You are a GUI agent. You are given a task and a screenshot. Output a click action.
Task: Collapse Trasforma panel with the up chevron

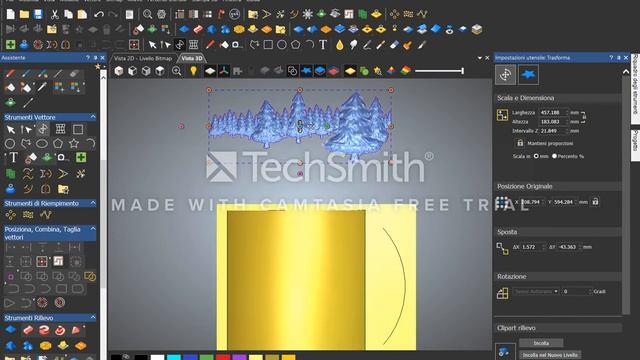pos(626,72)
